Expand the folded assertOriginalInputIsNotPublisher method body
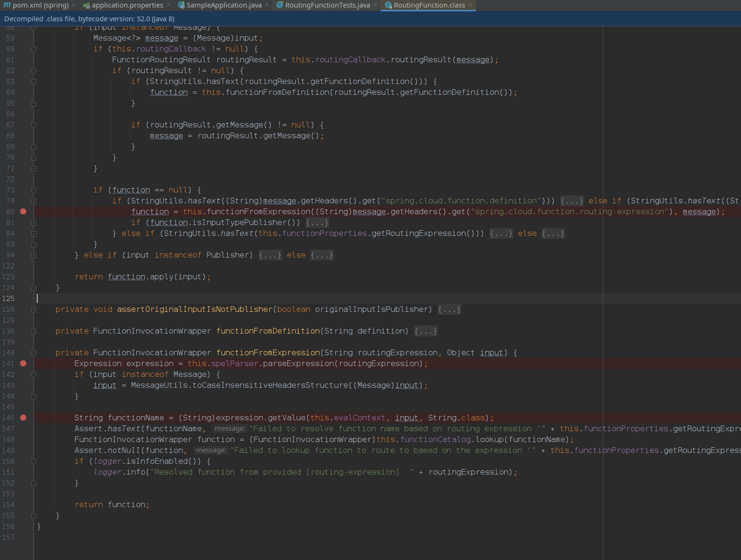Image resolution: width=741 pixels, height=560 pixels. tap(449, 309)
